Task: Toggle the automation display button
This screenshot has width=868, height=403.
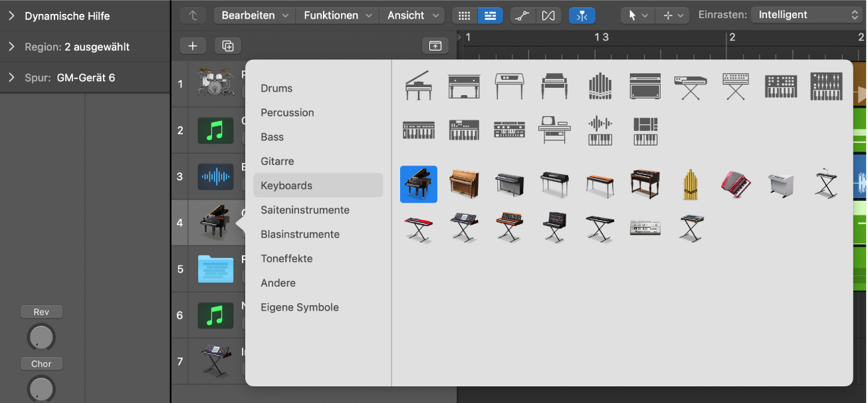Action: (x=523, y=15)
